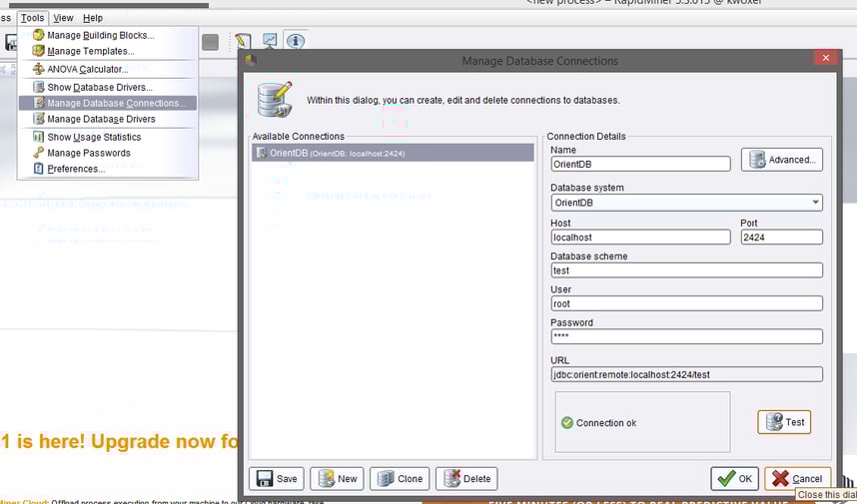Screen dimensions: 857x504
Task: Delete the selected connection
Action: pos(466,478)
